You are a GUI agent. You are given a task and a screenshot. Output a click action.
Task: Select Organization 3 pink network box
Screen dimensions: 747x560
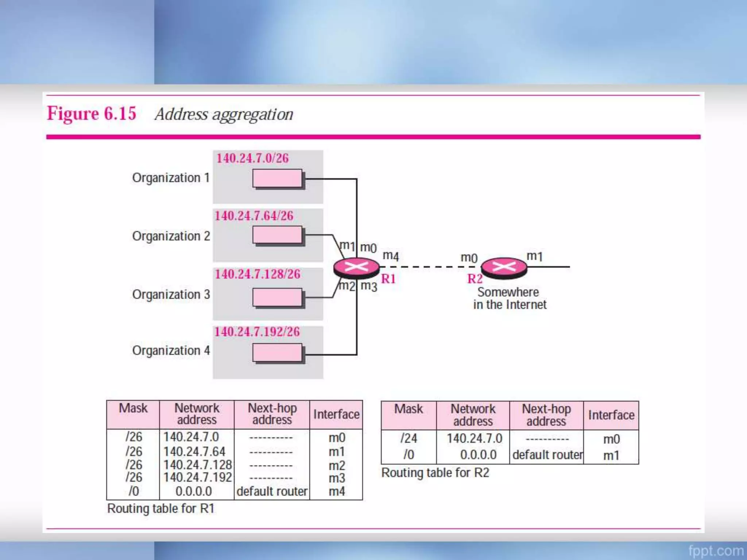click(x=277, y=297)
